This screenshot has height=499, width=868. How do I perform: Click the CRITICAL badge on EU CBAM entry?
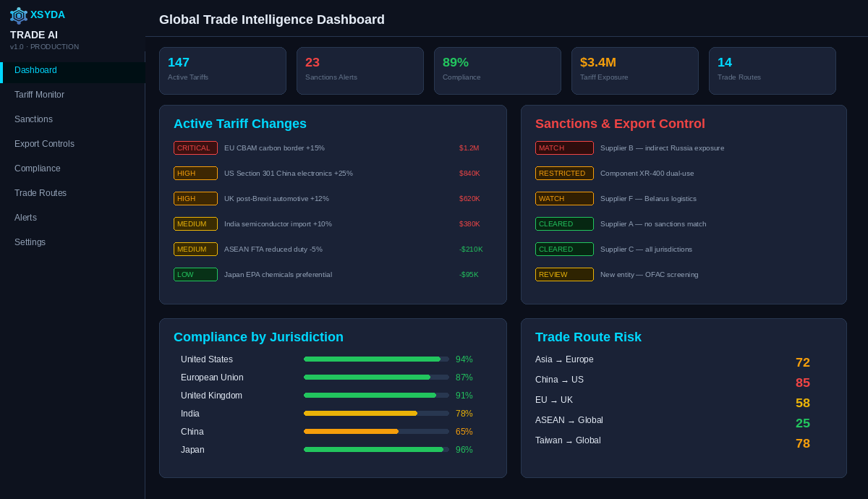[195, 148]
